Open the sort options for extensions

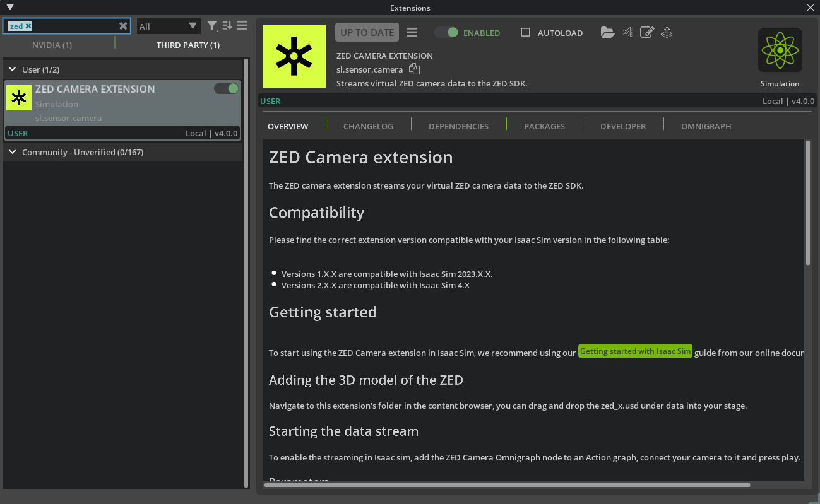click(x=227, y=26)
